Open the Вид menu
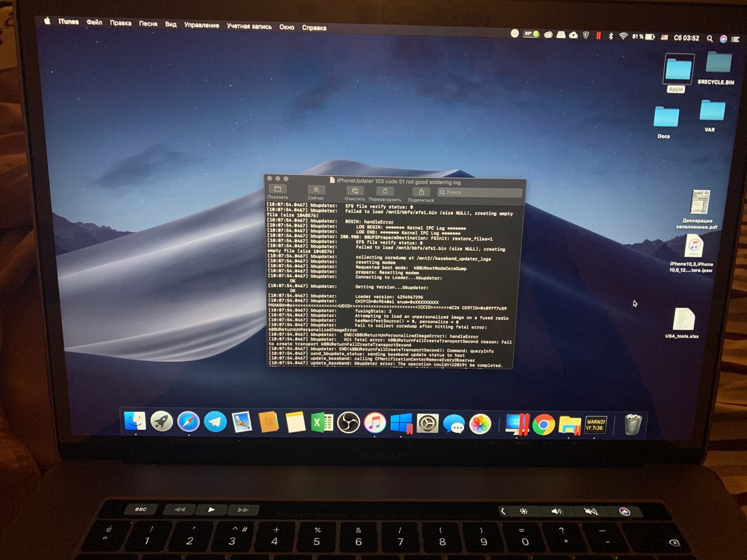The width and height of the screenshot is (747, 560). [170, 24]
